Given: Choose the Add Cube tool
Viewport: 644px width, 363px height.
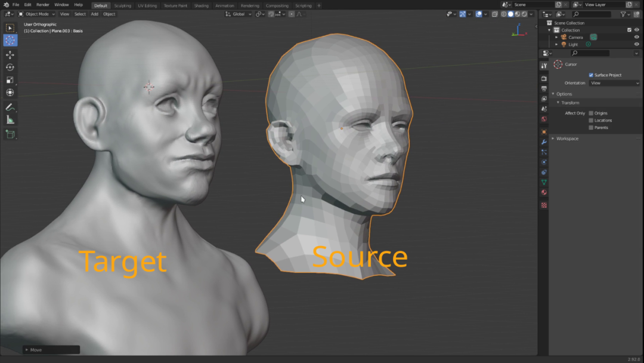Looking at the screenshot, I should tap(10, 134).
